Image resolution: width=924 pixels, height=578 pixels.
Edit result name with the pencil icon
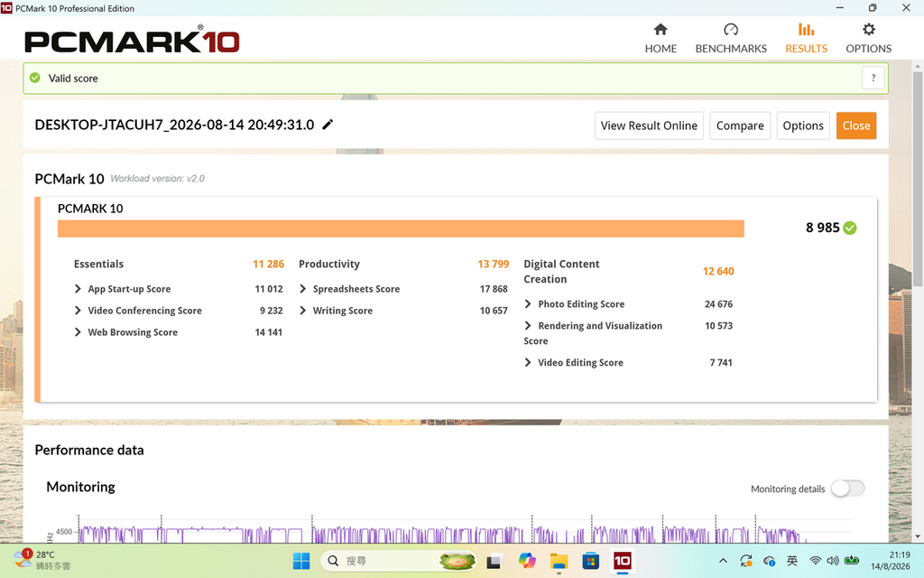[328, 125]
